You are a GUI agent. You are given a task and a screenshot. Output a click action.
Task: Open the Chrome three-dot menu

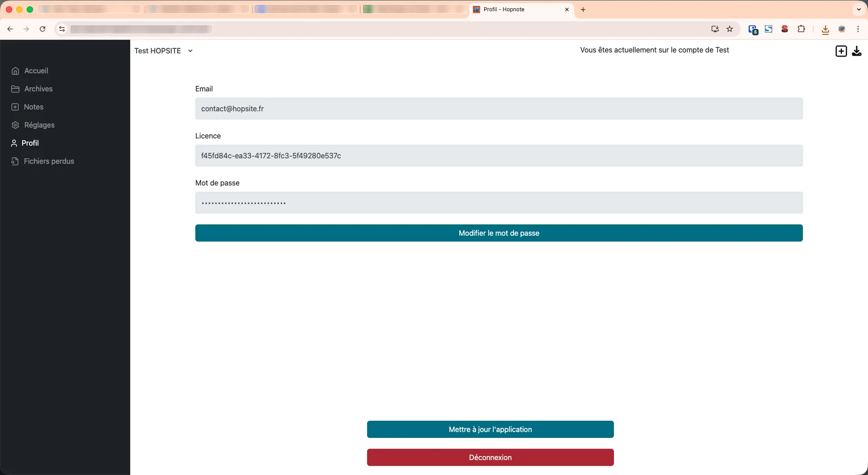[x=858, y=29]
